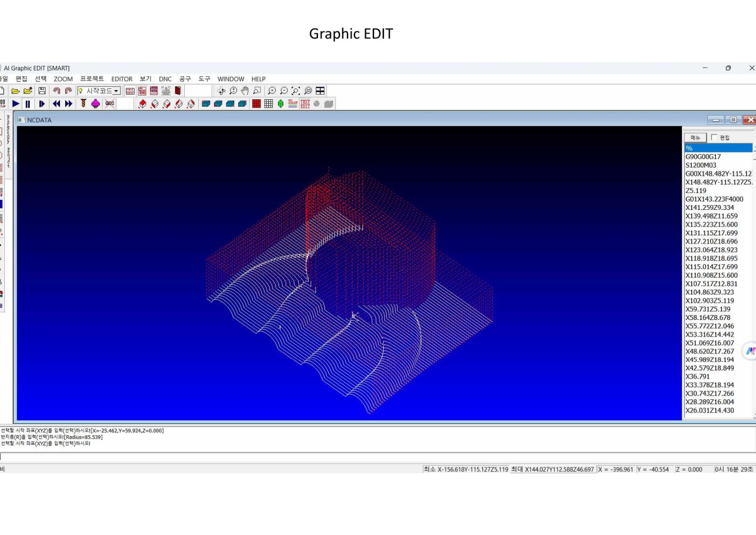The height and width of the screenshot is (535, 756).
Task: Open the EDITOR menu
Action: tap(122, 79)
